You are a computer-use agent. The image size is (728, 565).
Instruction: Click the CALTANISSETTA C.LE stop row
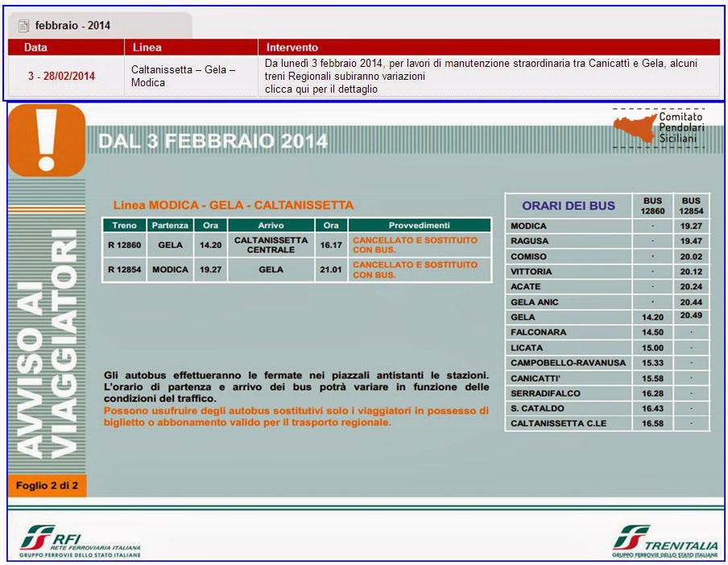coord(607,424)
